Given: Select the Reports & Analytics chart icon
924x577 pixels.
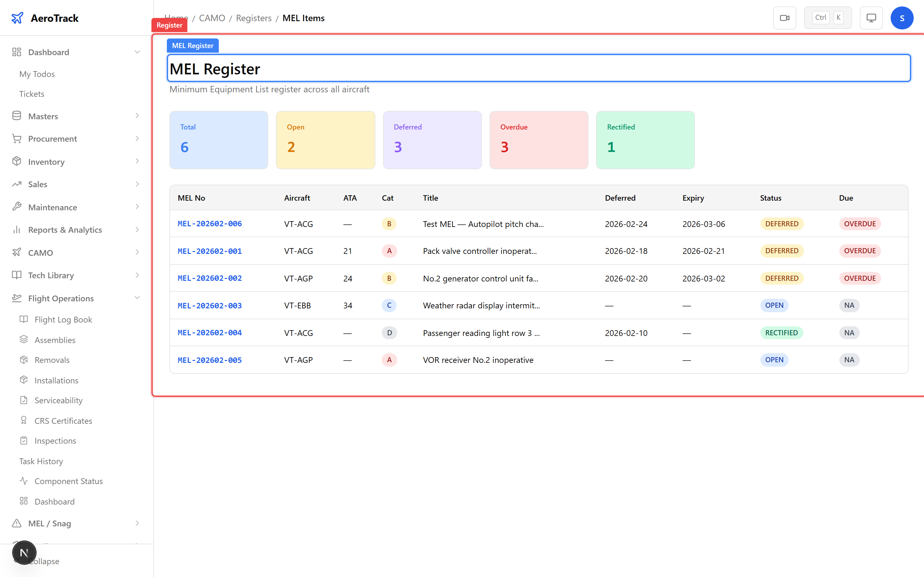Looking at the screenshot, I should point(17,229).
